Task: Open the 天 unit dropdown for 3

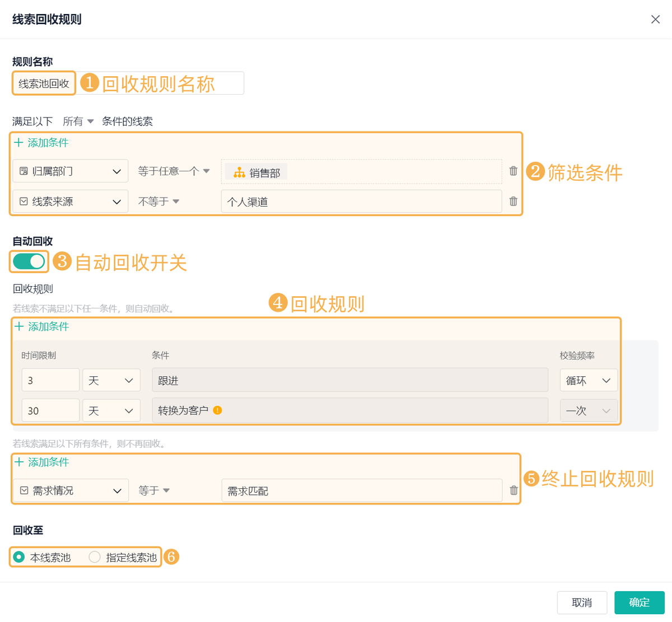Action: pos(111,380)
